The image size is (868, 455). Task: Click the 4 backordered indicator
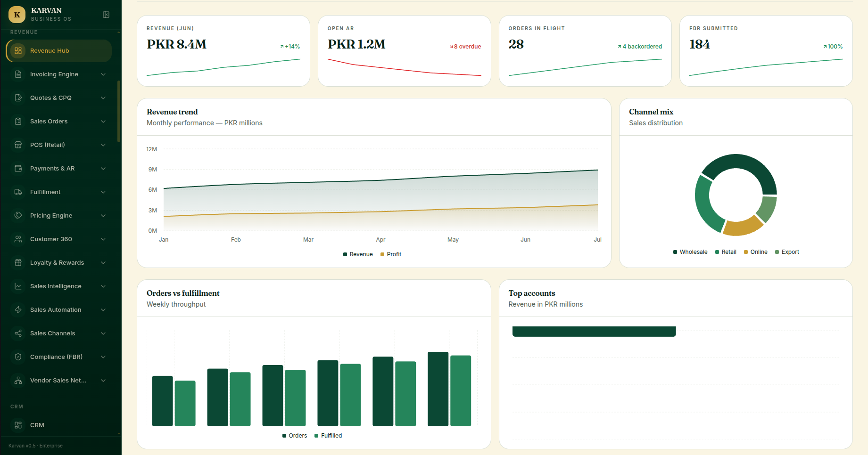click(x=640, y=47)
